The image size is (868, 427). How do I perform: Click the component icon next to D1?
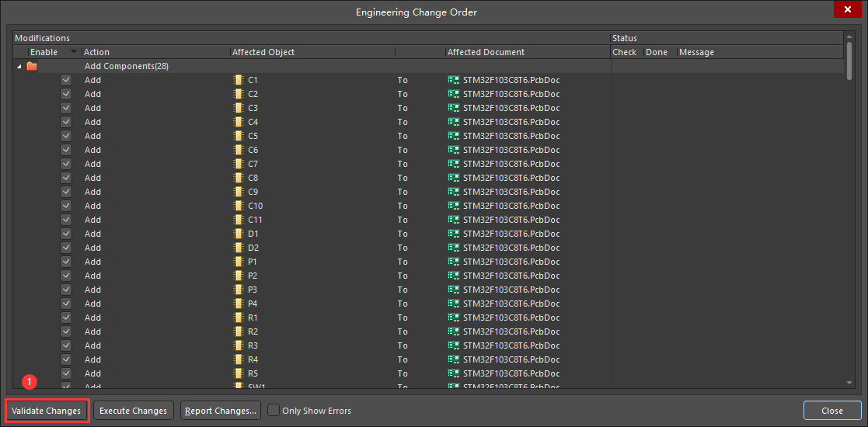pyautogui.click(x=239, y=234)
